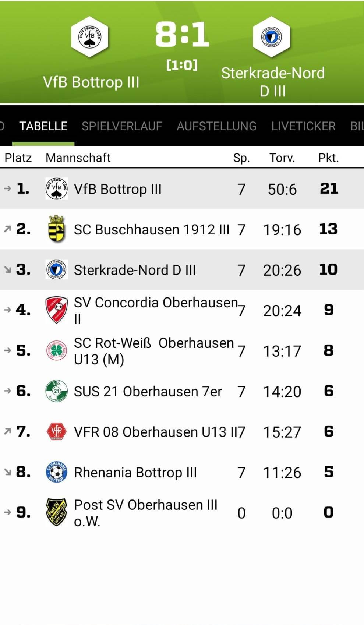Screen dimensions: 364x625
Task: Open VfB Bottrop III team name in table
Action: pyautogui.click(x=118, y=189)
